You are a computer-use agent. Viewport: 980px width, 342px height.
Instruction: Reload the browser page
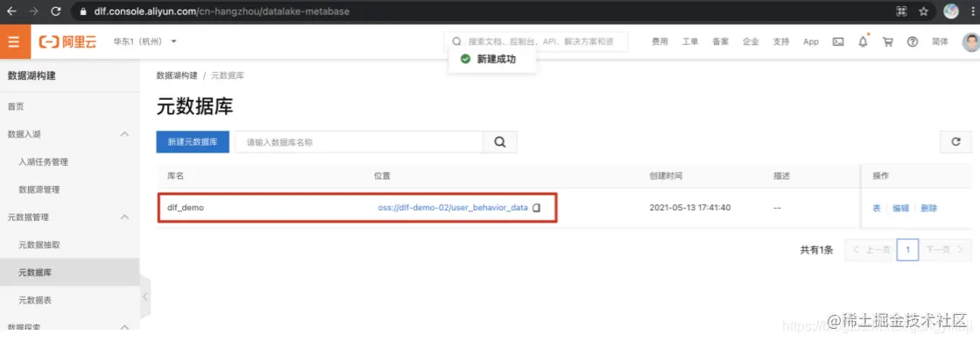56,11
